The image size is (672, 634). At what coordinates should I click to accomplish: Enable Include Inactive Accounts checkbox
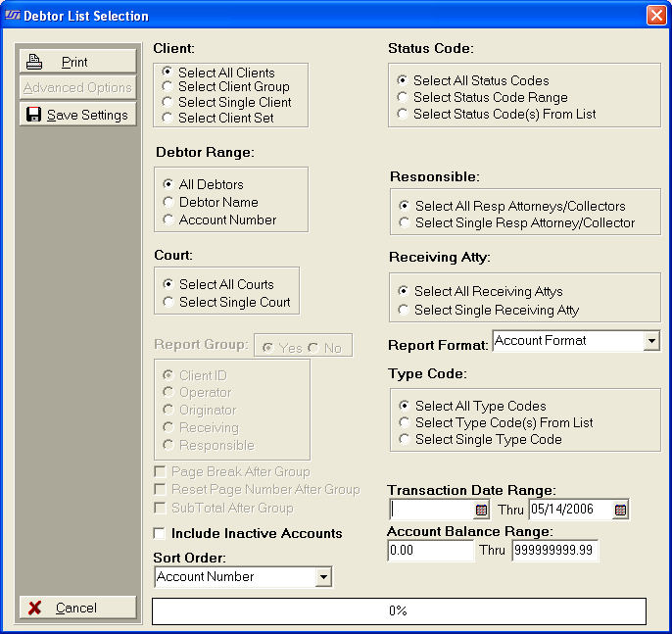tap(160, 534)
